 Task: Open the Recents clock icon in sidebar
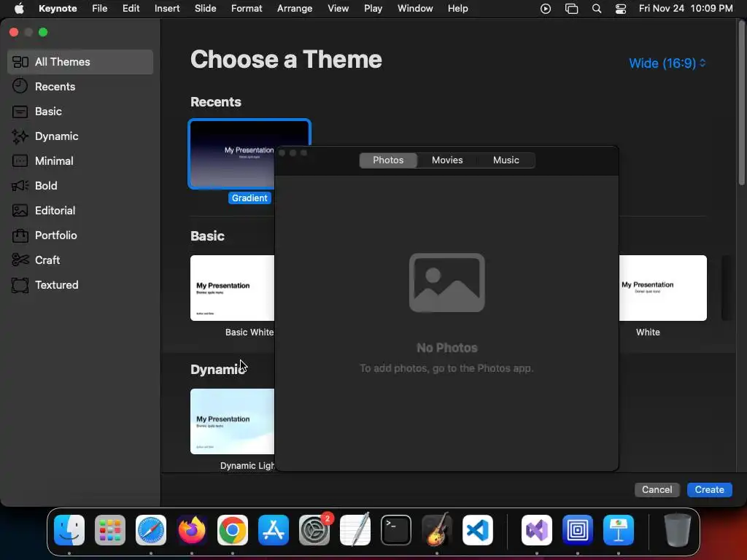(20, 86)
